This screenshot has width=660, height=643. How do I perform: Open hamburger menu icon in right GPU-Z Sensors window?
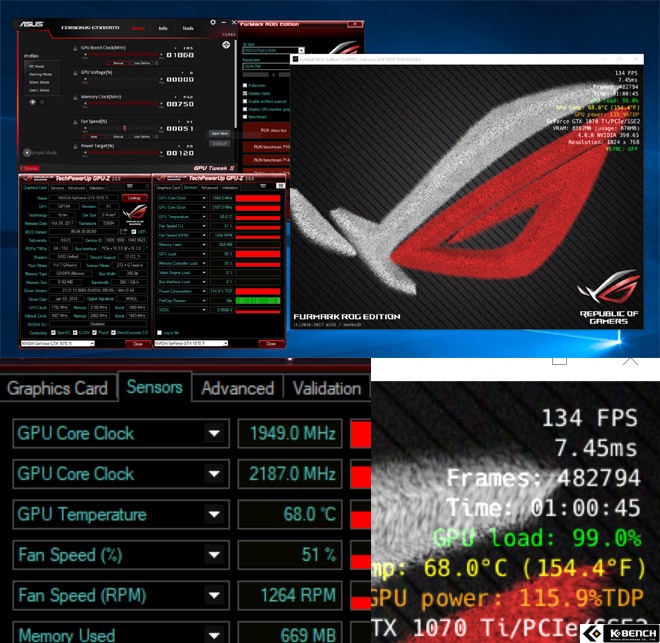[x=280, y=186]
